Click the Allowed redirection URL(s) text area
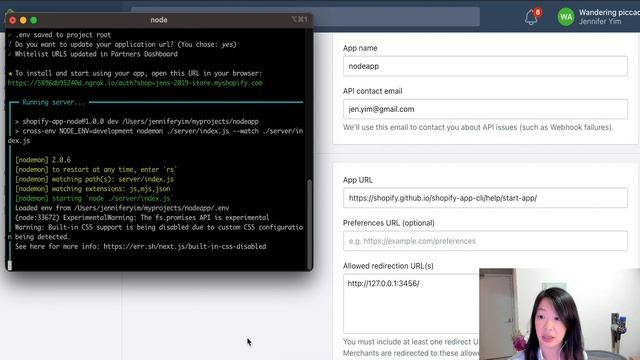640x360 pixels. (x=411, y=304)
